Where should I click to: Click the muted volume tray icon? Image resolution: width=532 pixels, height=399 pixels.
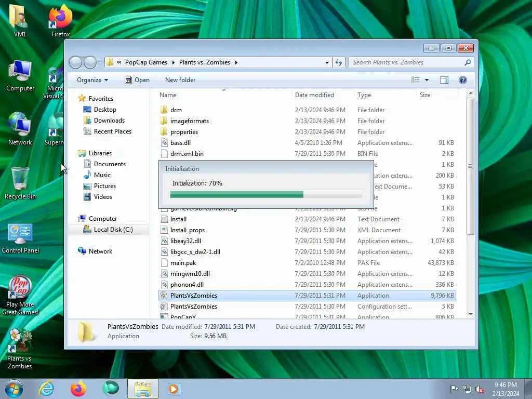pos(480,389)
